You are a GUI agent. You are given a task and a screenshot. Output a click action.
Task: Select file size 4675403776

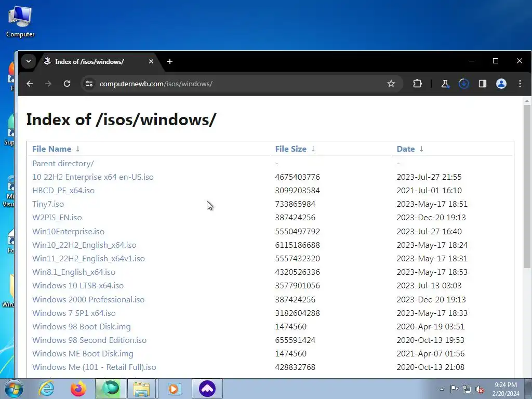[x=298, y=177]
